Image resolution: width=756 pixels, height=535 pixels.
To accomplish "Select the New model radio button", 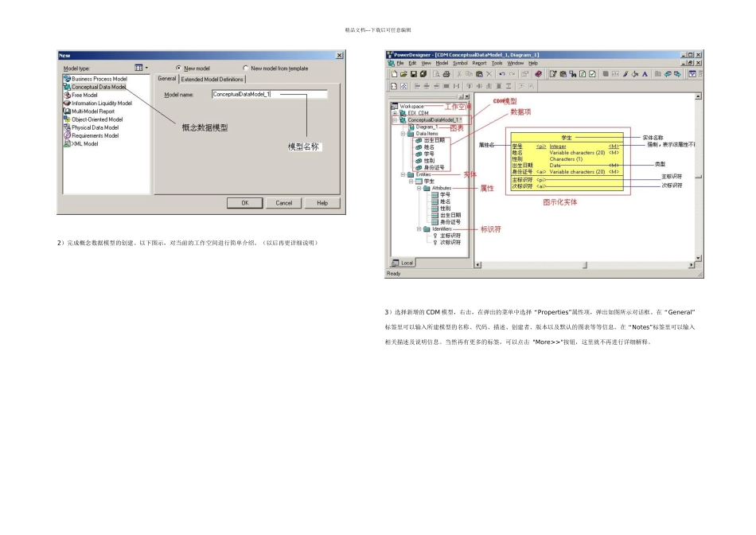I will tap(178, 68).
